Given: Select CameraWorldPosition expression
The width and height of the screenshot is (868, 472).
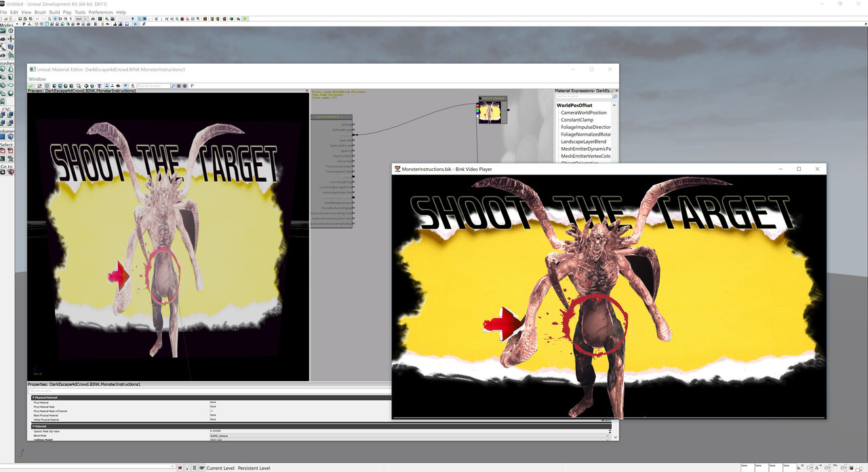Looking at the screenshot, I should point(584,113).
